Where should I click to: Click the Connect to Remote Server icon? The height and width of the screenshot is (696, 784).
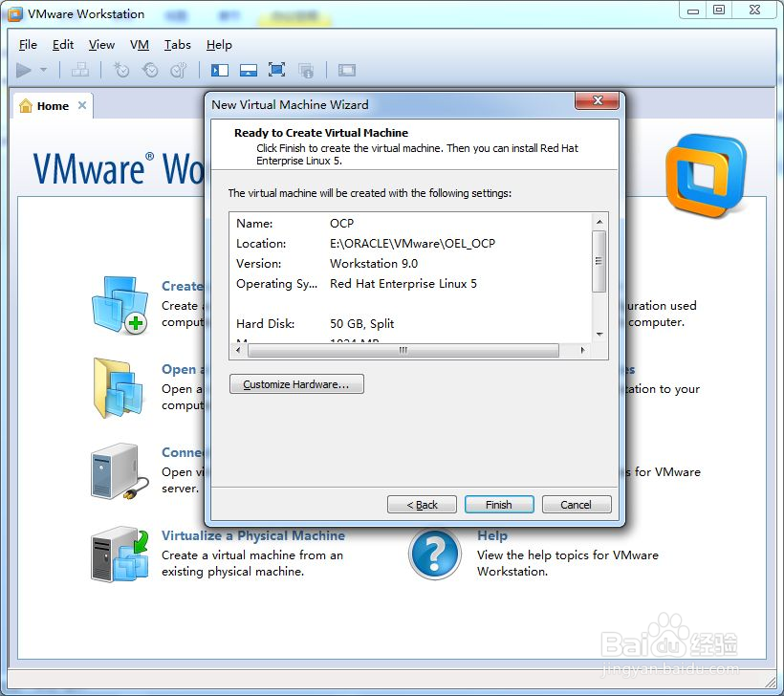[120, 471]
